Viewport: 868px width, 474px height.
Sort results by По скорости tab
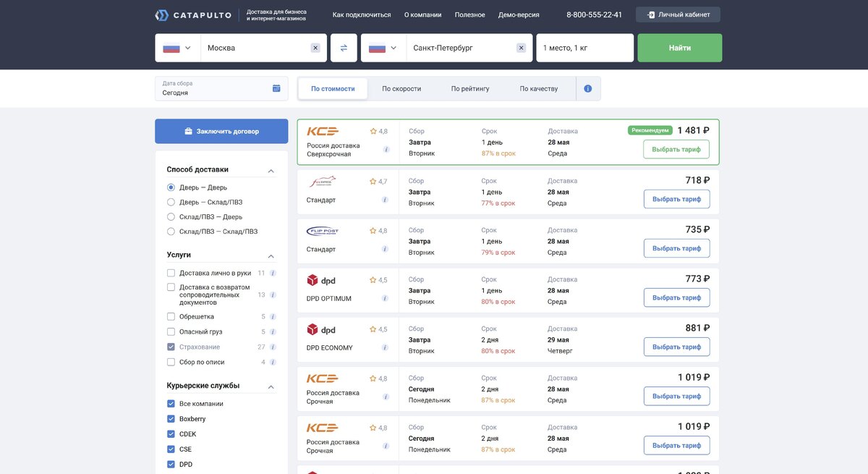401,88
